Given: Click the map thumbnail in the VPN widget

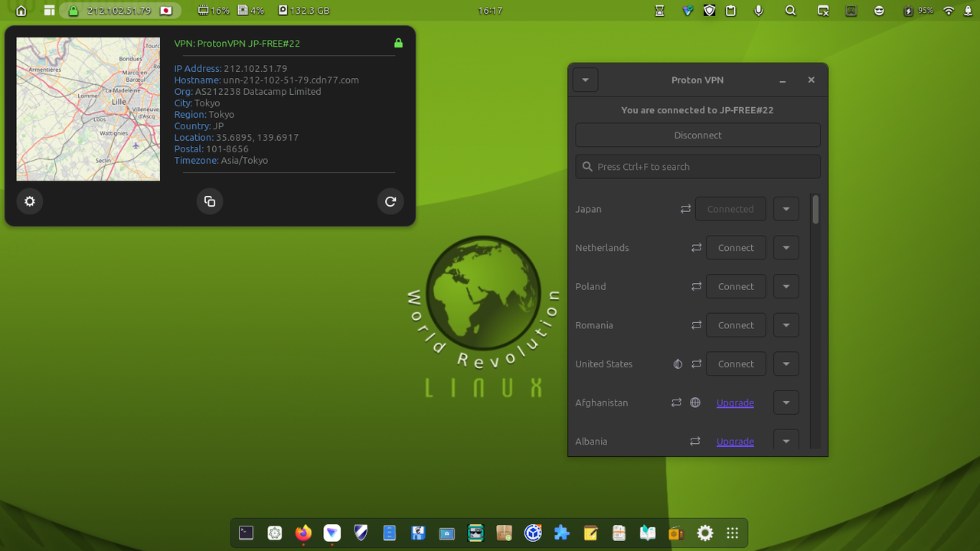Looking at the screenshot, I should (x=88, y=109).
